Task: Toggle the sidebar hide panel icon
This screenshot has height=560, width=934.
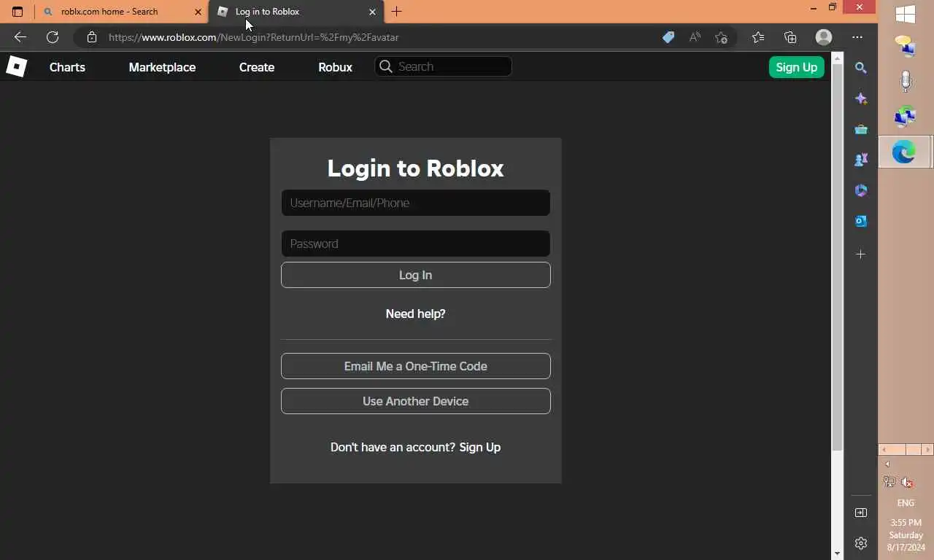Action: [x=861, y=513]
